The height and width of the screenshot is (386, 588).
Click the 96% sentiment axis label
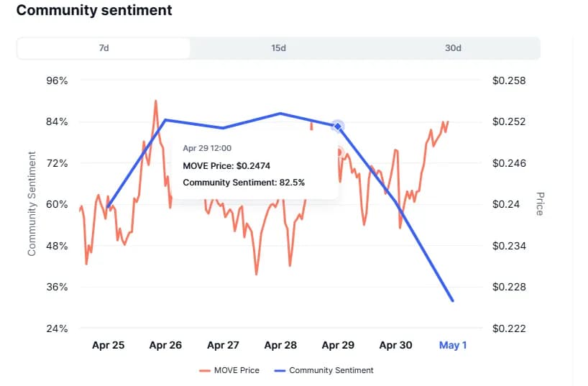pos(57,81)
